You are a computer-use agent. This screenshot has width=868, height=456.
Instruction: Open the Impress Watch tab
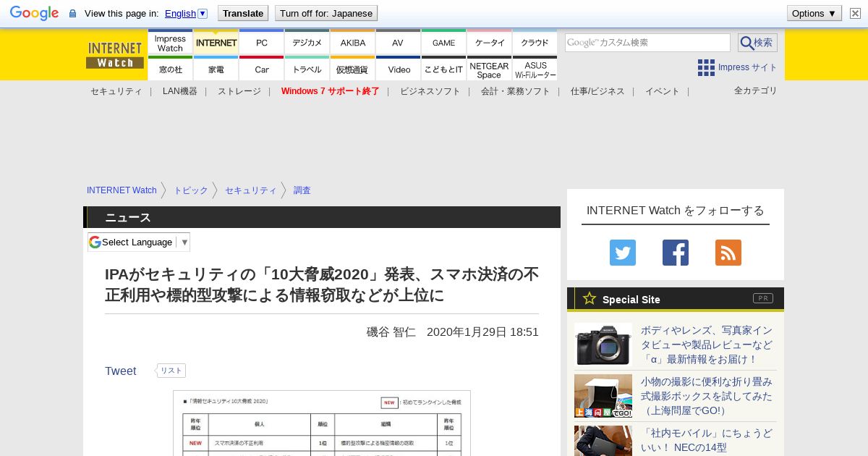point(170,43)
